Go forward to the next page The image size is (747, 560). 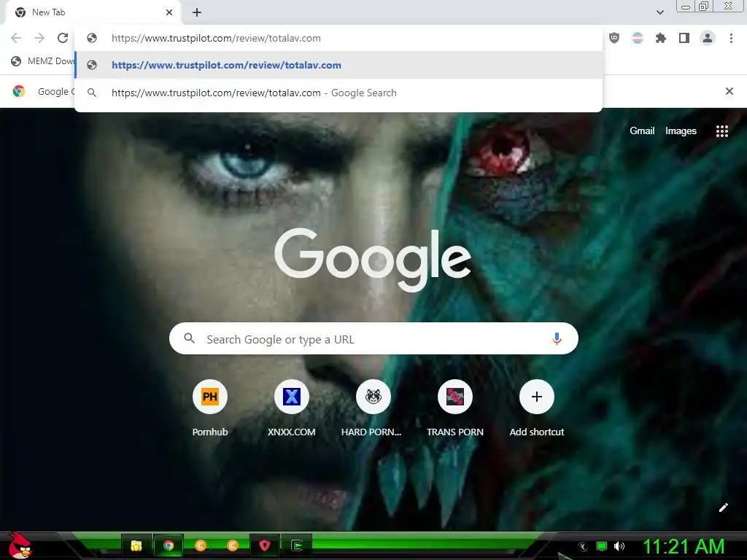[x=39, y=38]
